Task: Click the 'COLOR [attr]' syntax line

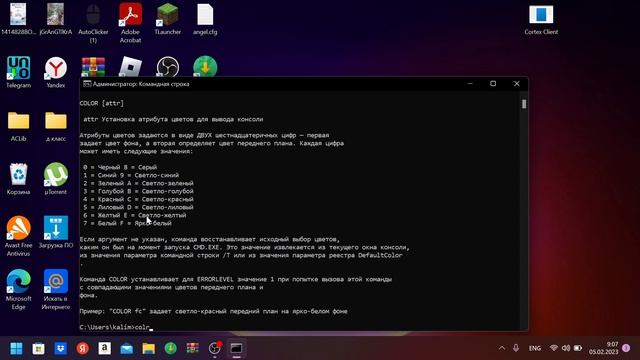Action: [102, 103]
